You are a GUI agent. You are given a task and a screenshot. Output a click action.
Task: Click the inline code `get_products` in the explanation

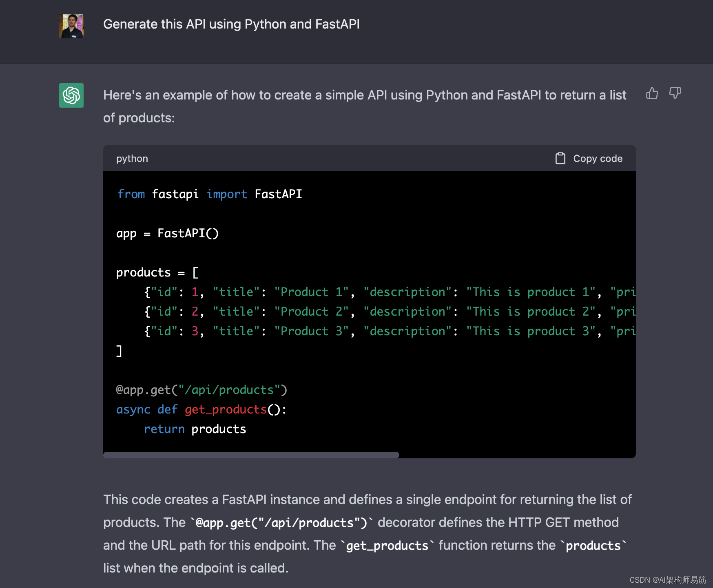pyautogui.click(x=387, y=546)
